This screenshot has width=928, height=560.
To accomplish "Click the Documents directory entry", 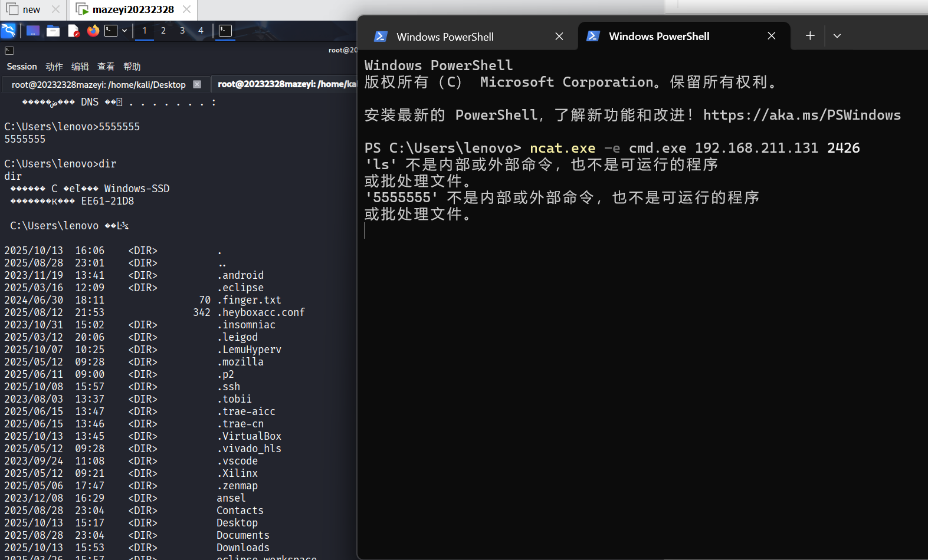I will (243, 535).
